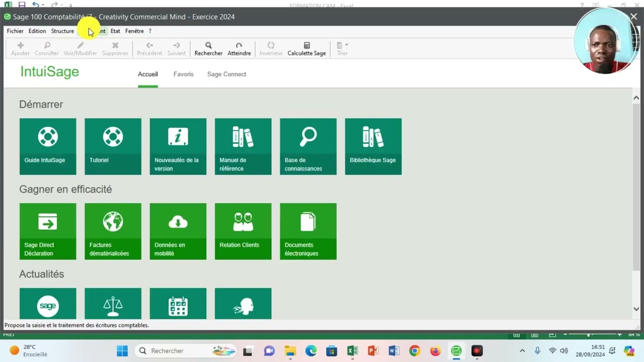644x362 pixels.
Task: Expand the Trier dropdown arrow
Action: tap(347, 45)
